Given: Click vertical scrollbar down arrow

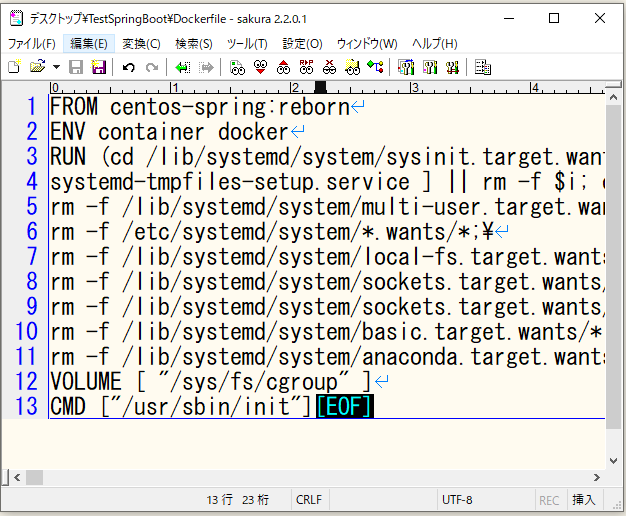Looking at the screenshot, I should coord(614,460).
